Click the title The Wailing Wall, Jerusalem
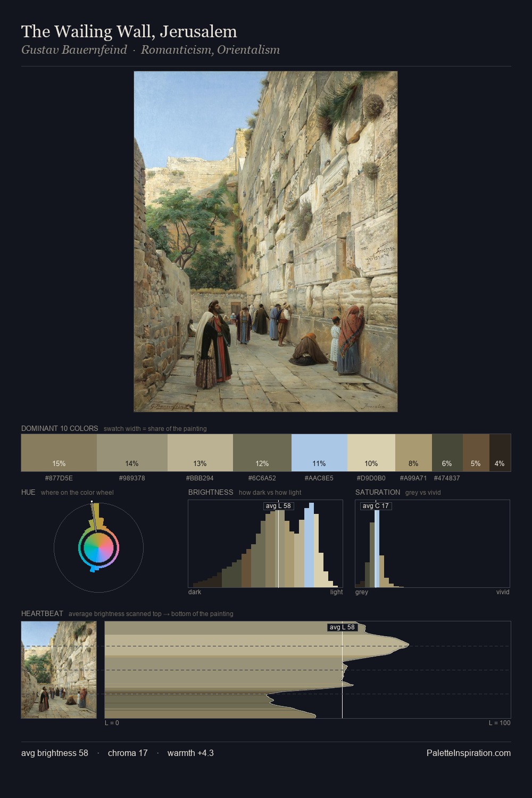 (x=129, y=31)
